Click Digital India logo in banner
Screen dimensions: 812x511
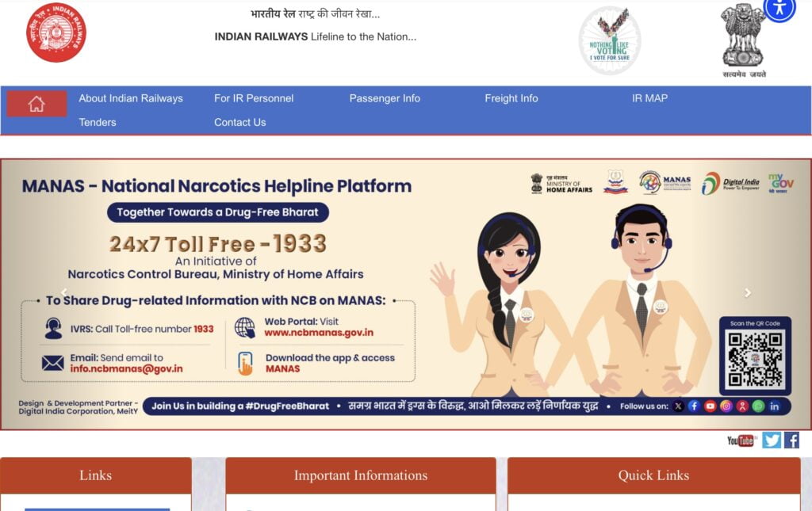click(x=730, y=183)
